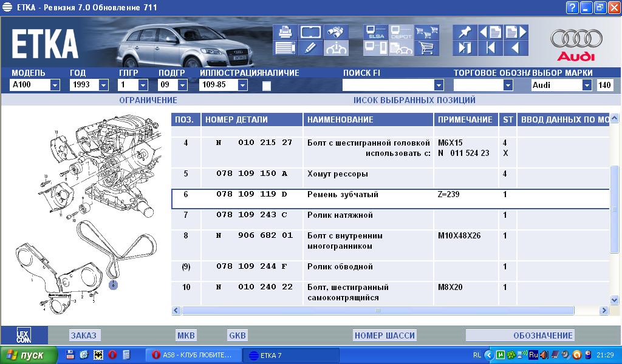Viewport: 622px width, 364px height.
Task: Click the ОГРАНИЧЕНИЕ link
Action: pyautogui.click(x=148, y=100)
